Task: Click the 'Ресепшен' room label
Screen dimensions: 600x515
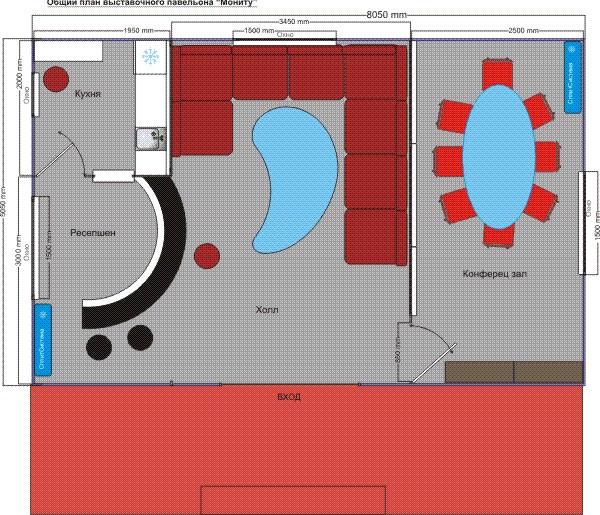Action: pos(93,233)
